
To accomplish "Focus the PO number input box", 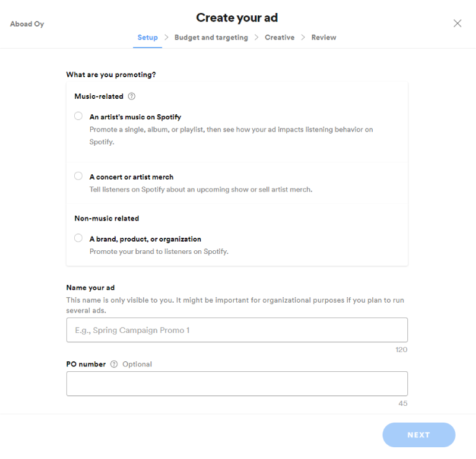I will click(237, 384).
